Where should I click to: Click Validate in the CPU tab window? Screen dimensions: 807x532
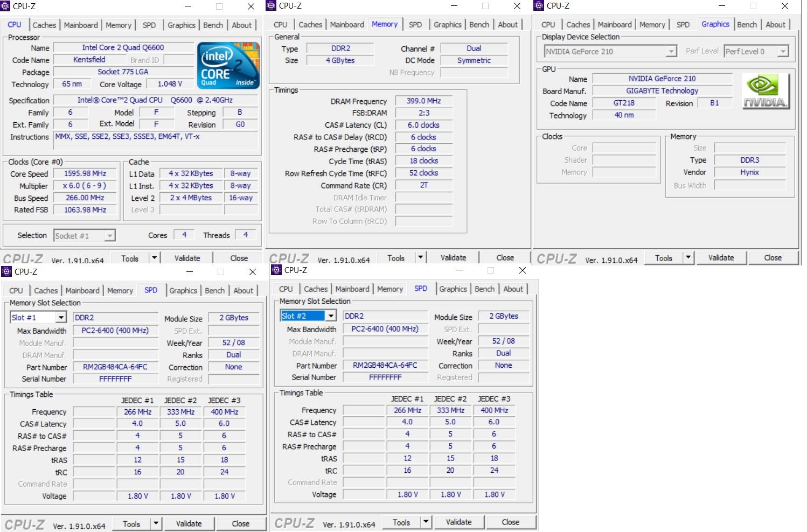pos(187,258)
